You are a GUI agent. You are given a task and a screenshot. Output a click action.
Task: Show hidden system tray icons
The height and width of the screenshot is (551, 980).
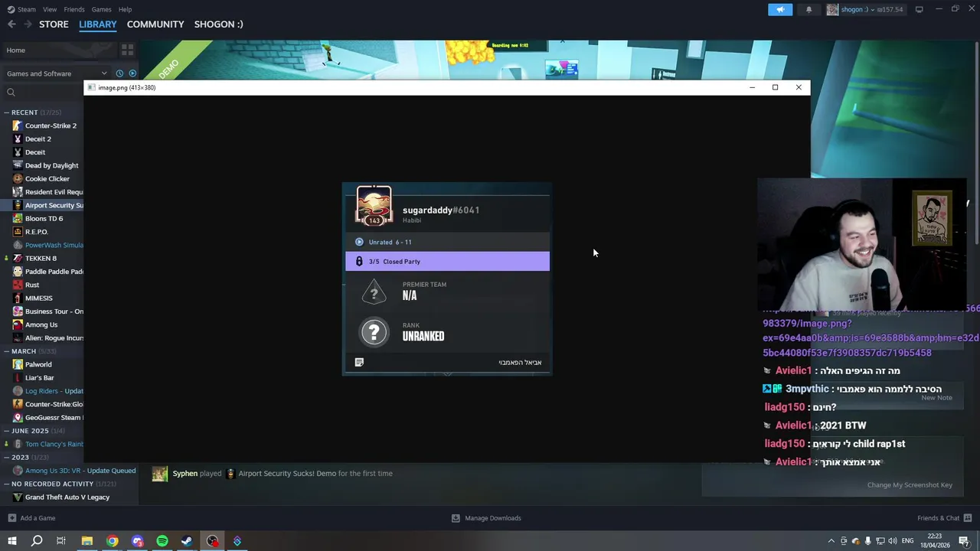[831, 541]
